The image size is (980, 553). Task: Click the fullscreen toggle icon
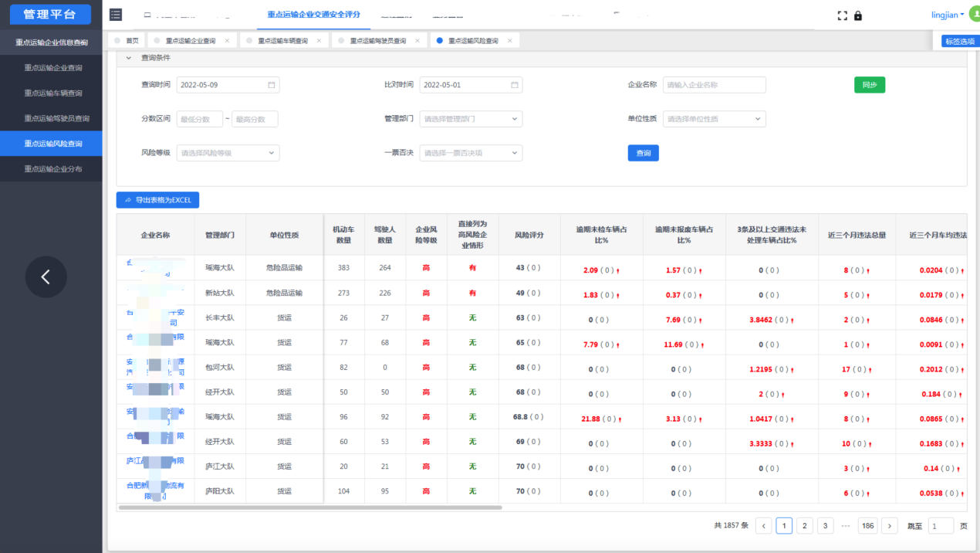(843, 15)
